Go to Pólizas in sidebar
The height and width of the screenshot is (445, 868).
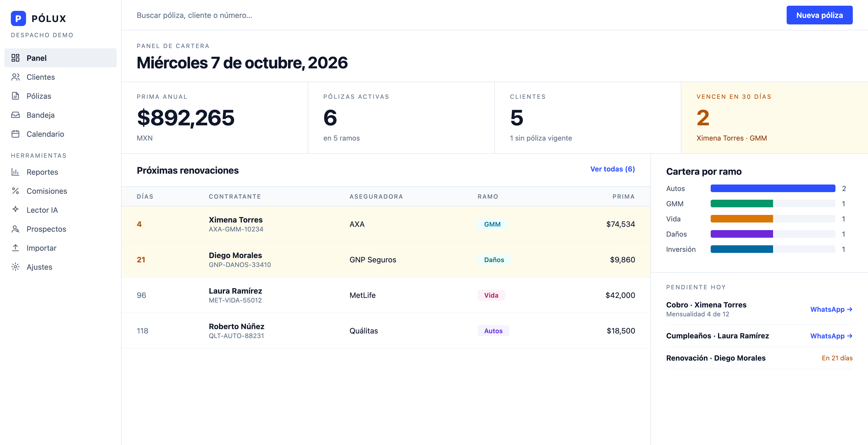[60, 96]
